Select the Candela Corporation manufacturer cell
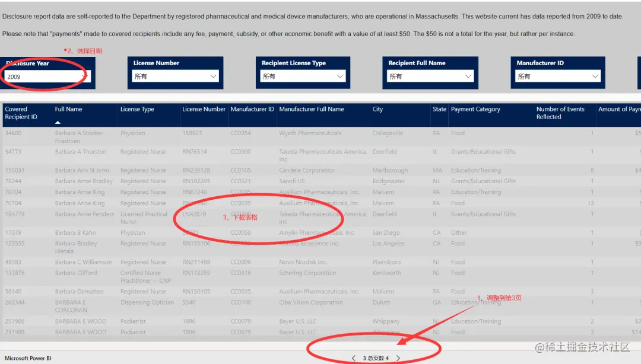 point(307,170)
